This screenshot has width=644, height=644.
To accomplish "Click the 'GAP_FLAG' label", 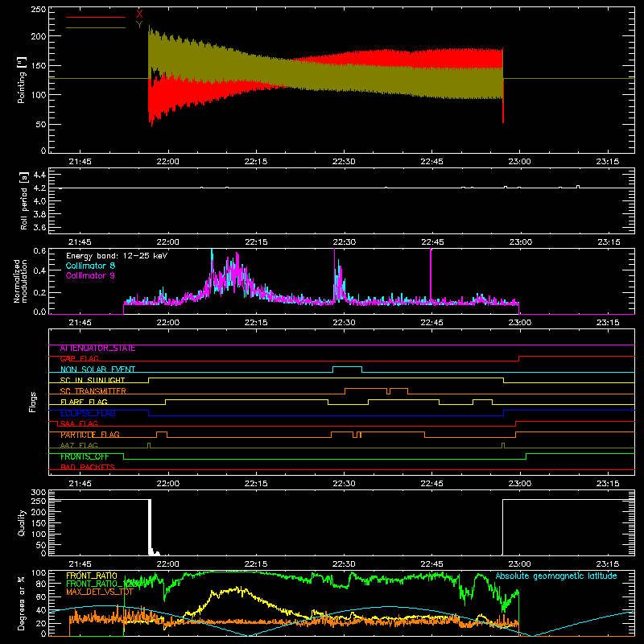I will pyautogui.click(x=79, y=358).
